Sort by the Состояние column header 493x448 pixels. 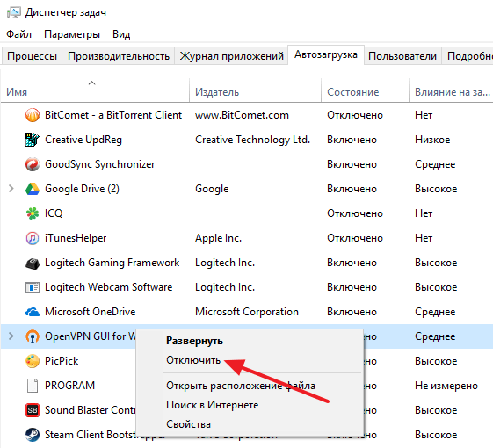tap(365, 90)
